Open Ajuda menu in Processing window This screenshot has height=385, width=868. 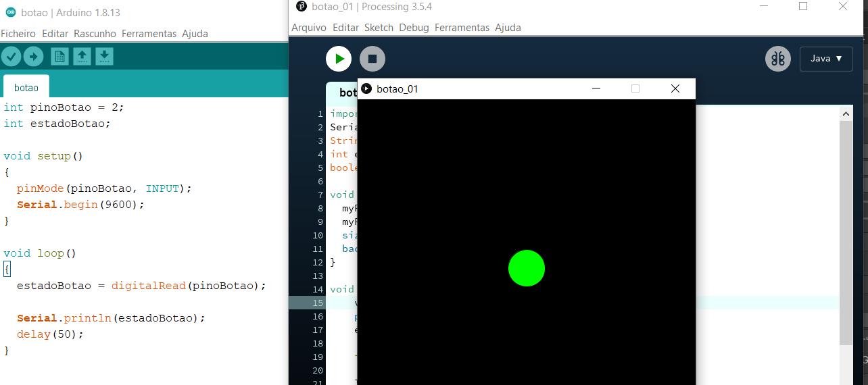point(508,28)
